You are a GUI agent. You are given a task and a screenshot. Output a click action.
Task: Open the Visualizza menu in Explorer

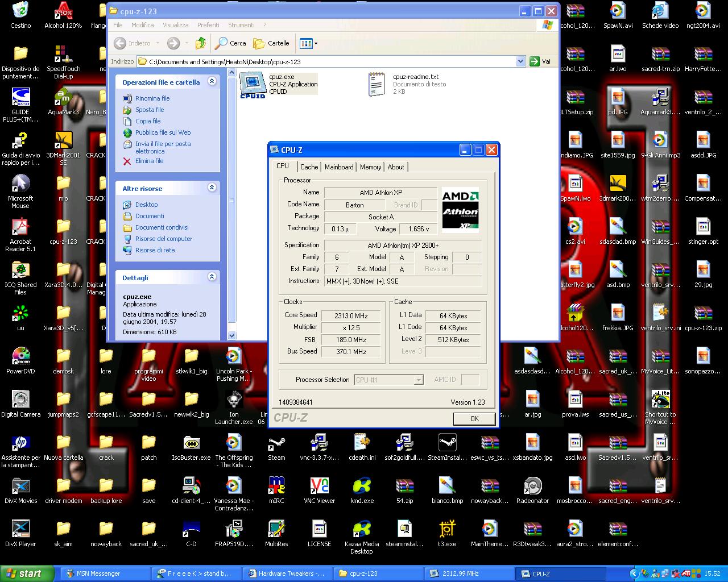tap(175, 25)
